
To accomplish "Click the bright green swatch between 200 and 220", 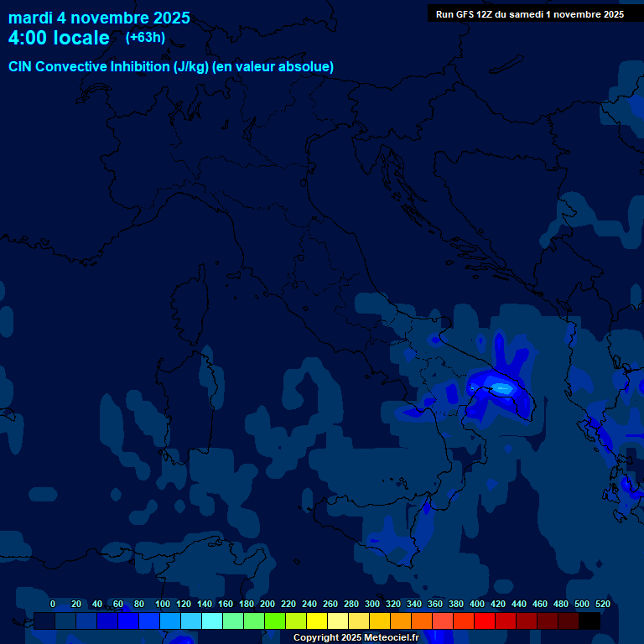I will [x=275, y=621].
